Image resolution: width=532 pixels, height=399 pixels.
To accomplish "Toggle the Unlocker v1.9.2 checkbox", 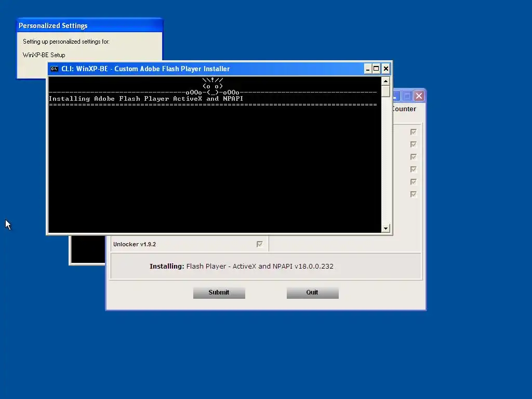I will (260, 244).
